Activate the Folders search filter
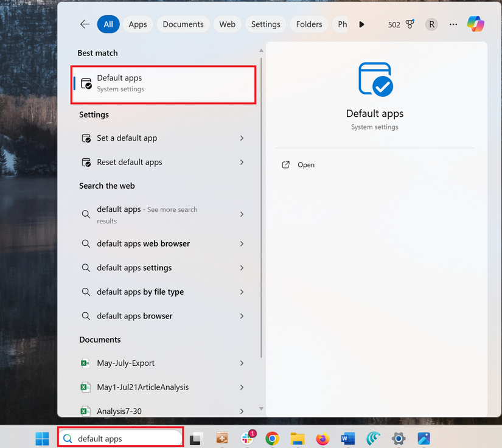502x448 pixels. coord(309,24)
